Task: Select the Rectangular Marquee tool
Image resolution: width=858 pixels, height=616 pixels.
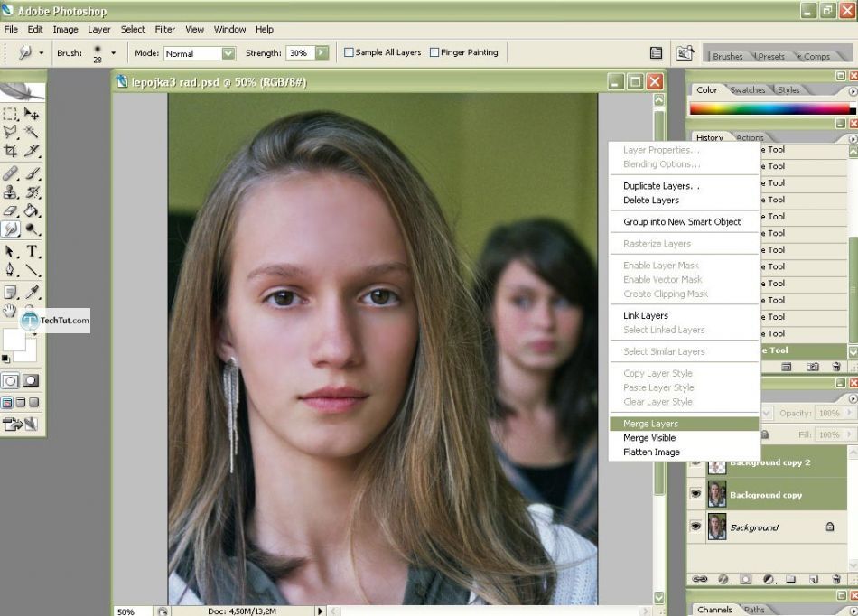Action: pyautogui.click(x=10, y=114)
